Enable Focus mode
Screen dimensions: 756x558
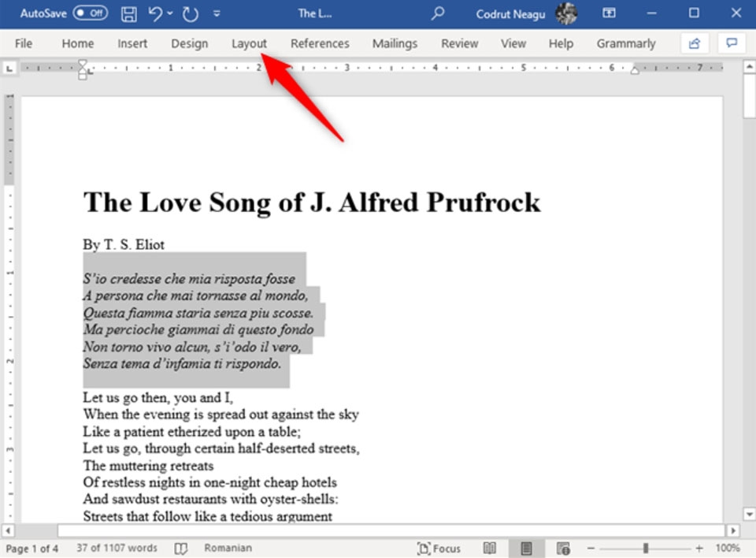click(439, 549)
